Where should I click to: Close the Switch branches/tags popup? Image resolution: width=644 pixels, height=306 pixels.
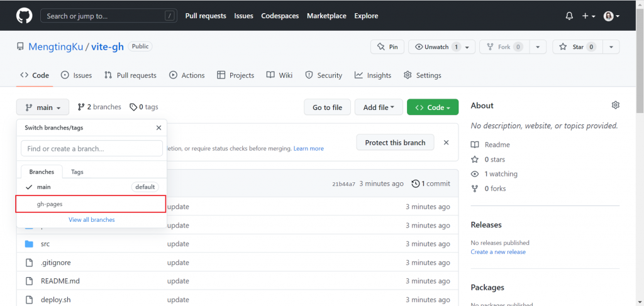tap(159, 128)
